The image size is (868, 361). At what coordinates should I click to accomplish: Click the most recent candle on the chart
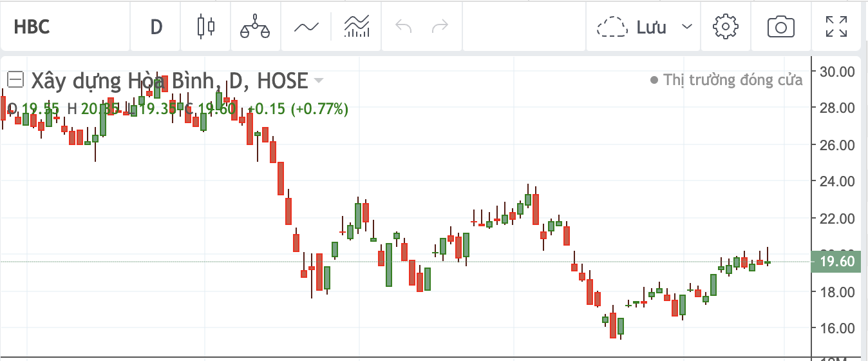(768, 262)
